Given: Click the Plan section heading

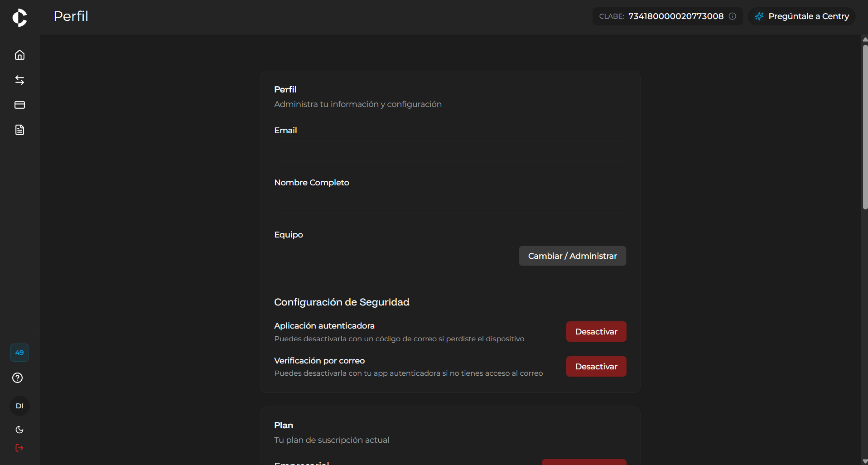Looking at the screenshot, I should pyautogui.click(x=284, y=426).
